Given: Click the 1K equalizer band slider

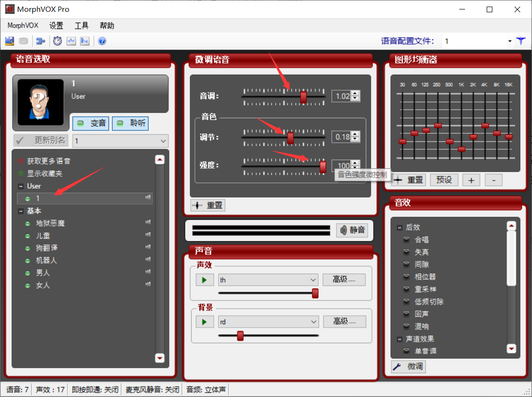Looking at the screenshot, I should tap(461, 149).
